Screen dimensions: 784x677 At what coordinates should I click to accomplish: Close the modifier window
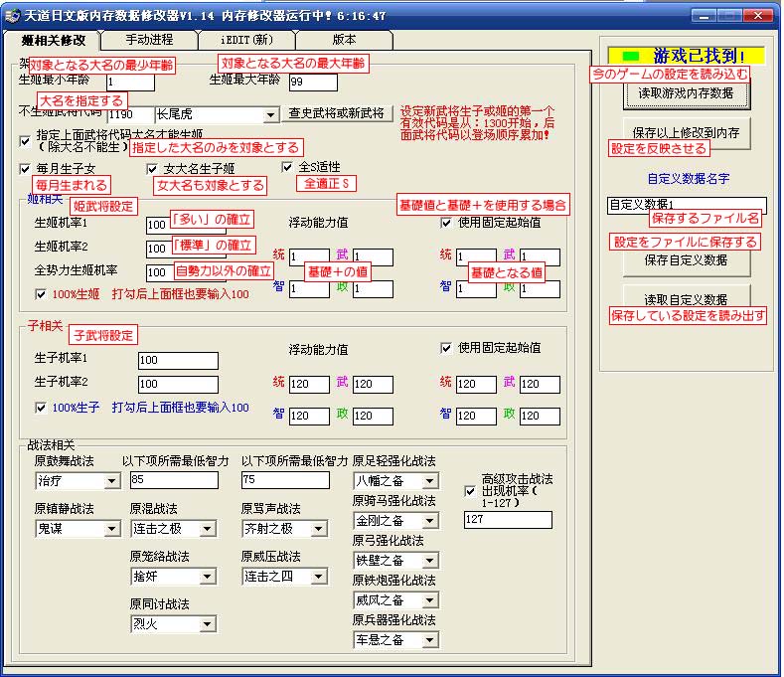757,16
